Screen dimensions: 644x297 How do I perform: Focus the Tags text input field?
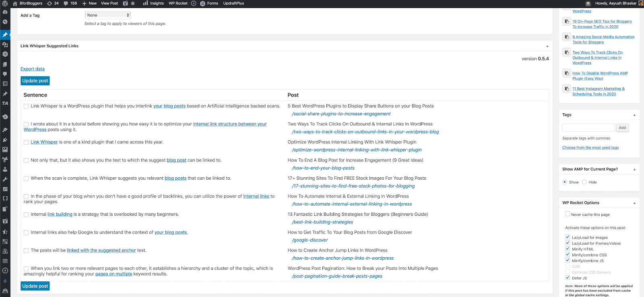(x=588, y=128)
